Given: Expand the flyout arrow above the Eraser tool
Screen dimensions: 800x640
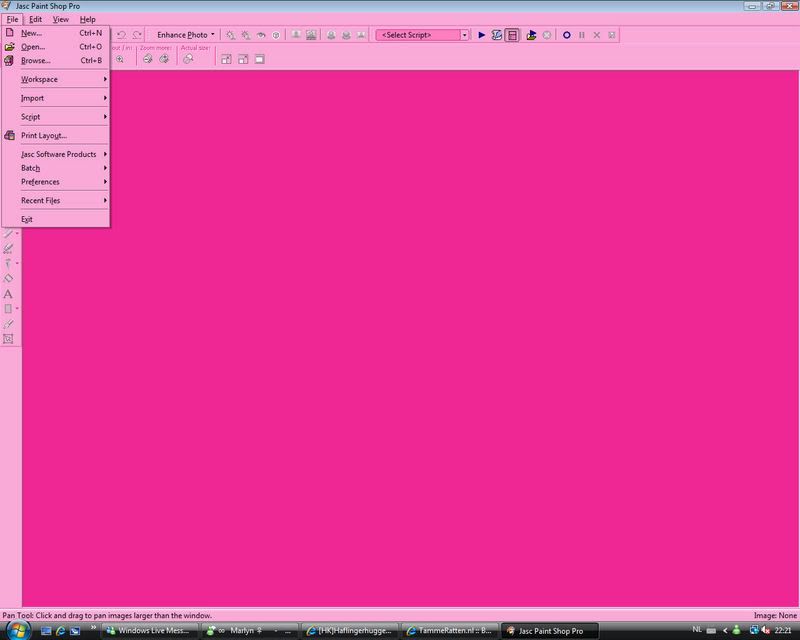Looking at the screenshot, I should (17, 264).
